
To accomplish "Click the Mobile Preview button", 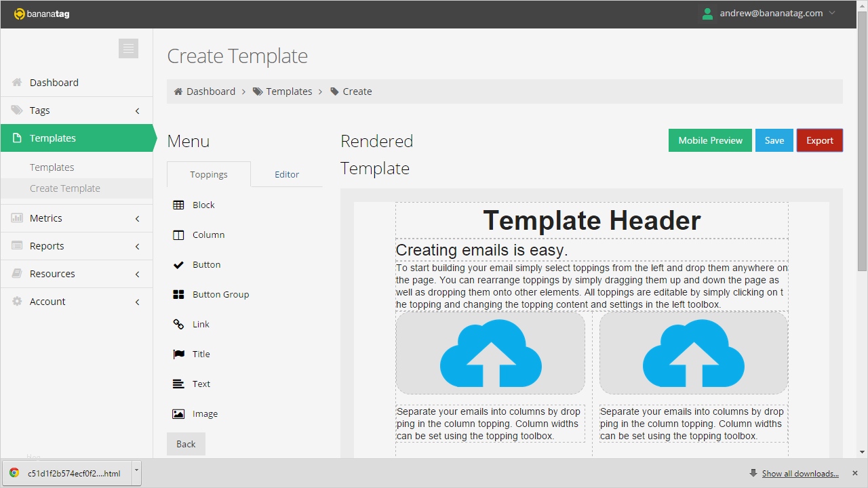I will click(710, 140).
